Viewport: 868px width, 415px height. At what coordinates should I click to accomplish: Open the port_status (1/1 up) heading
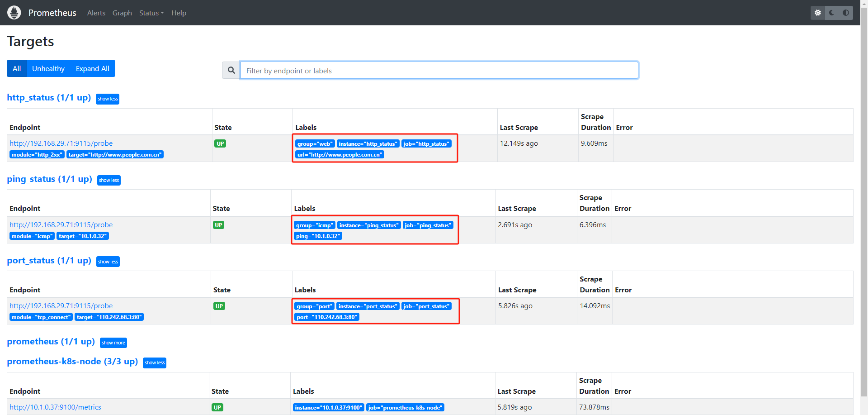(x=49, y=260)
